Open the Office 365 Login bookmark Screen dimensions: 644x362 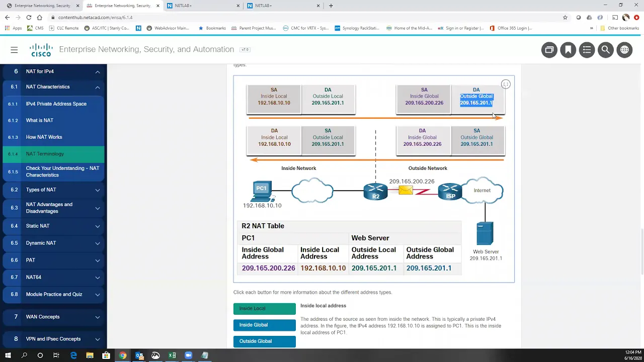511,28
